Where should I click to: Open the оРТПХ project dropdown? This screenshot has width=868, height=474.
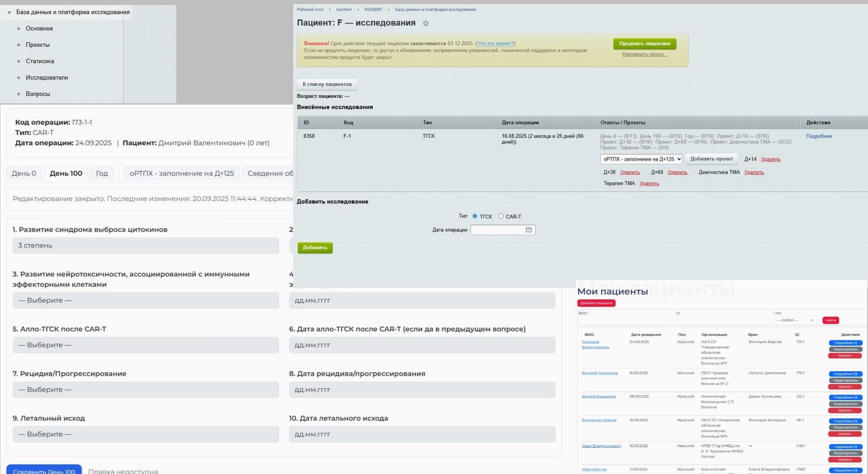point(641,159)
